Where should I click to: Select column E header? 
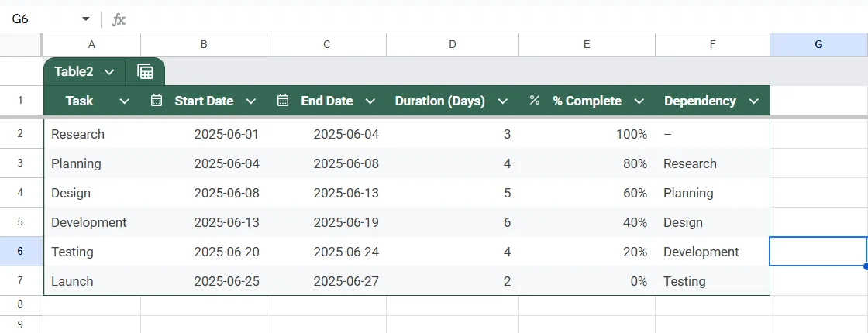[x=587, y=45]
